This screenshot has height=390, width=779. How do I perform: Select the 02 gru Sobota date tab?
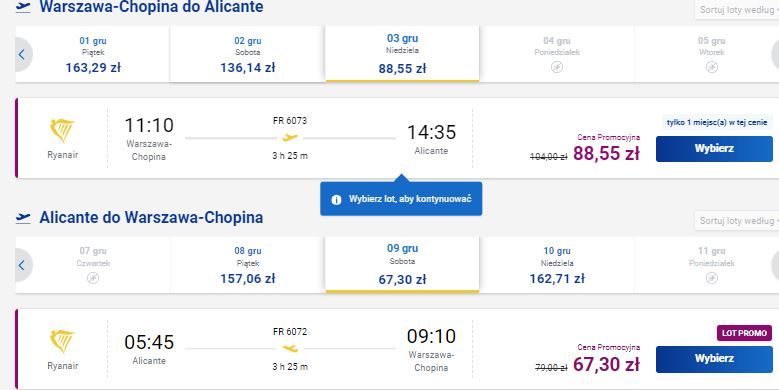[247, 54]
